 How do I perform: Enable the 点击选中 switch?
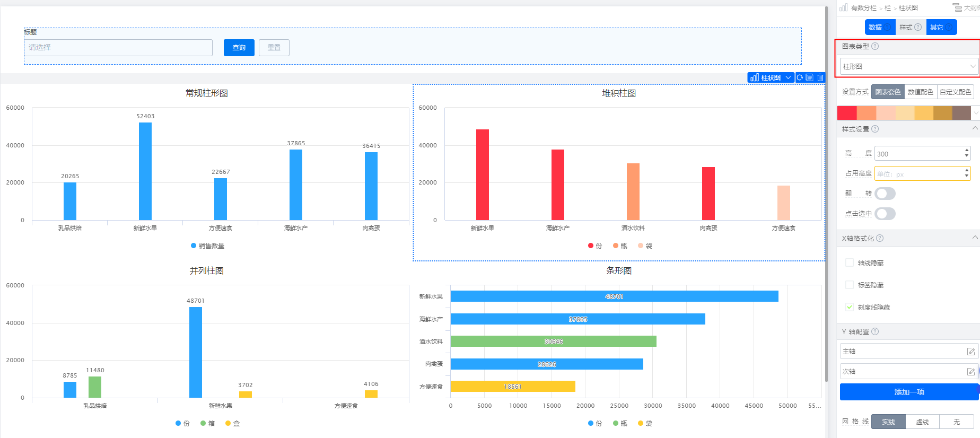(885, 214)
